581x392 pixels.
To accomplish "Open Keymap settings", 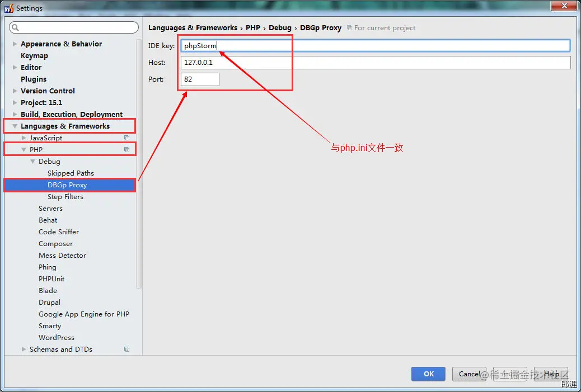I will coord(35,55).
